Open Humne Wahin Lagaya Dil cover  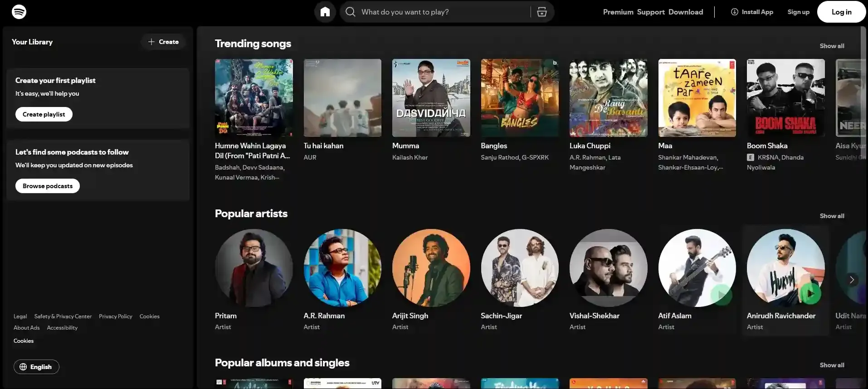click(254, 98)
